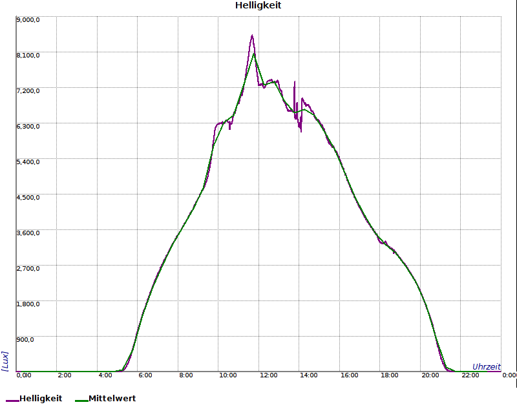This screenshot has width=517, height=420.
Task: Click the 1,800,0 y-axis value
Action: [28, 304]
